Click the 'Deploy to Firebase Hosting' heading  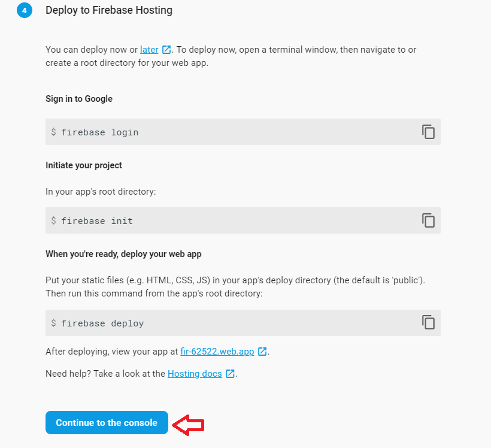click(x=109, y=10)
